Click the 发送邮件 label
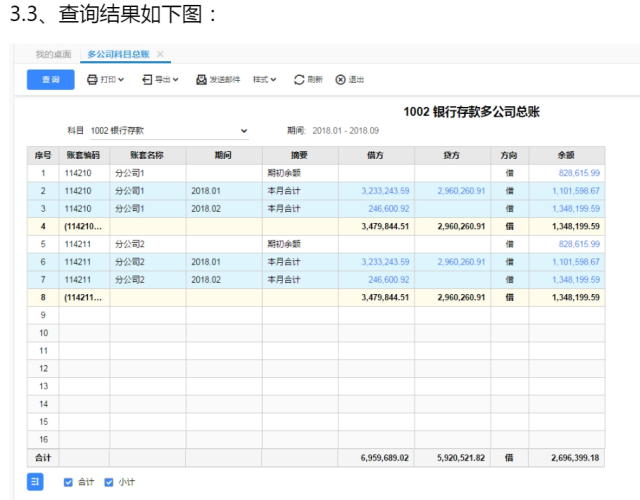 [x=225, y=80]
